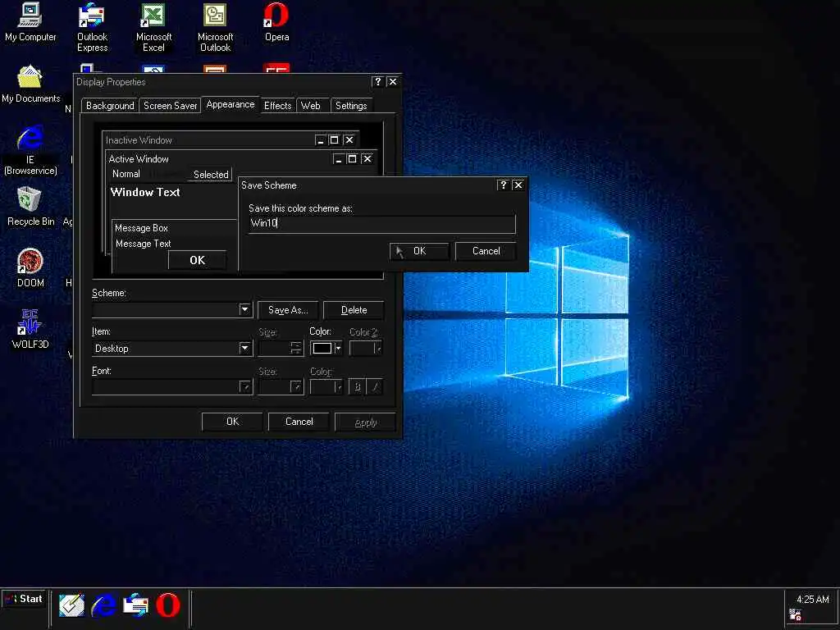Click the item Size spinner arrows
840x630 pixels.
296,348
